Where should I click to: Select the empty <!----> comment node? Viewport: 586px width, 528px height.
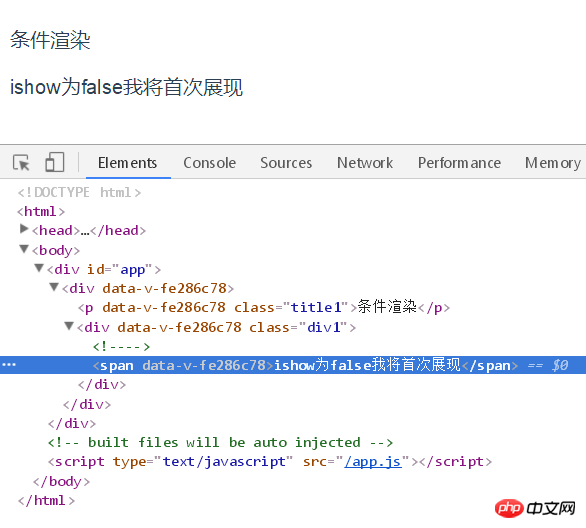coord(121,347)
